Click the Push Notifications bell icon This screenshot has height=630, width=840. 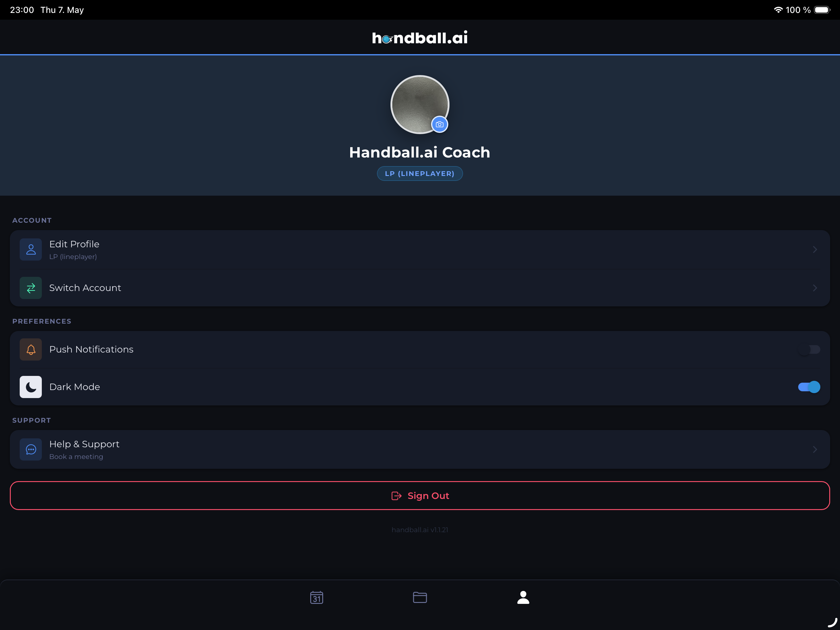(x=31, y=349)
